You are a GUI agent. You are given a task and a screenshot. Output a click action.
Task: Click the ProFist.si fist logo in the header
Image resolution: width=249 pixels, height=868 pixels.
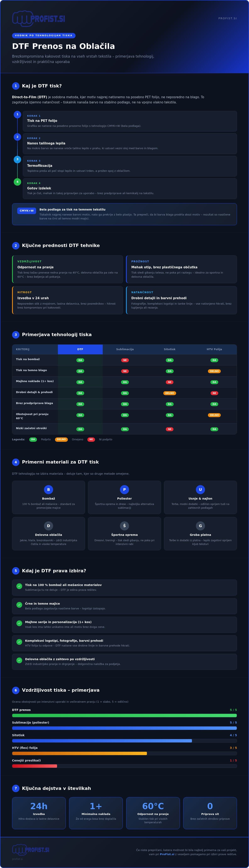pyautogui.click(x=38, y=18)
